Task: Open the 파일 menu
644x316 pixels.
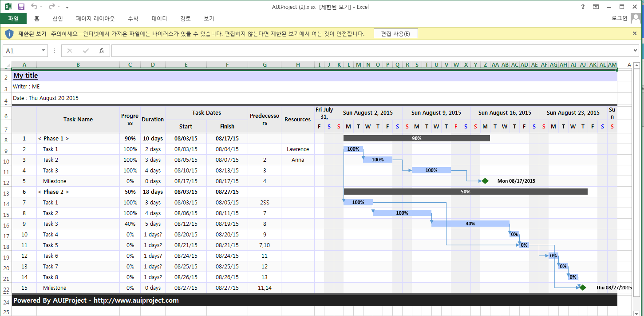Action: 13,19
